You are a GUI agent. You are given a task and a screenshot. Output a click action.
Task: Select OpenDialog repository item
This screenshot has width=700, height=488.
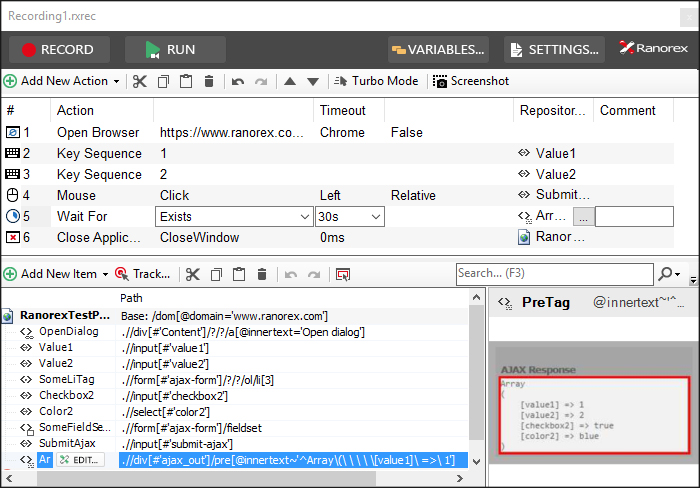(x=68, y=332)
